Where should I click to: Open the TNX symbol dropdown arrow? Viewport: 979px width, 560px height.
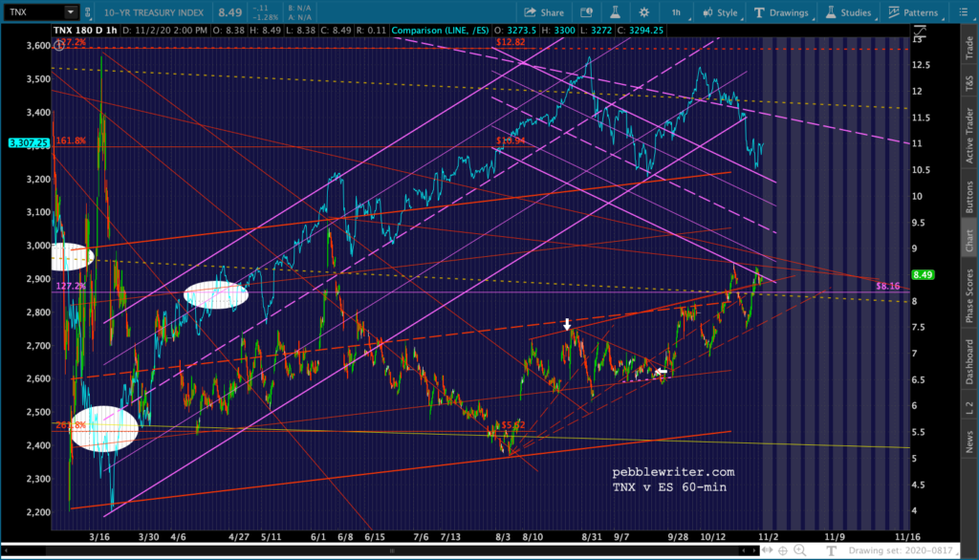(71, 11)
